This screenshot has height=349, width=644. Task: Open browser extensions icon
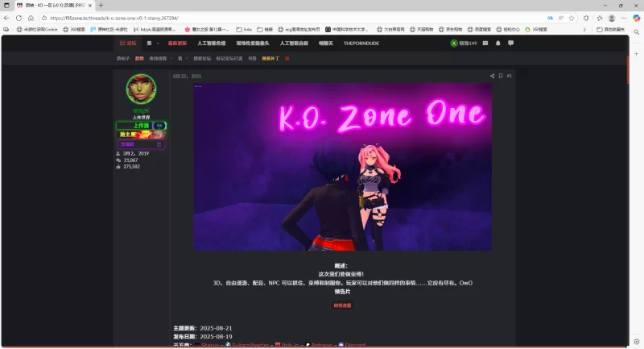[x=586, y=18]
